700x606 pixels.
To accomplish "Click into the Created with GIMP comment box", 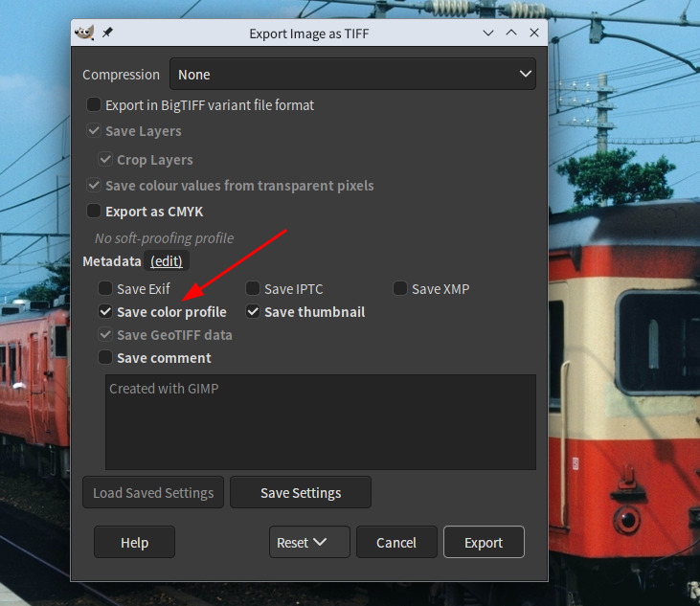I will pos(321,422).
